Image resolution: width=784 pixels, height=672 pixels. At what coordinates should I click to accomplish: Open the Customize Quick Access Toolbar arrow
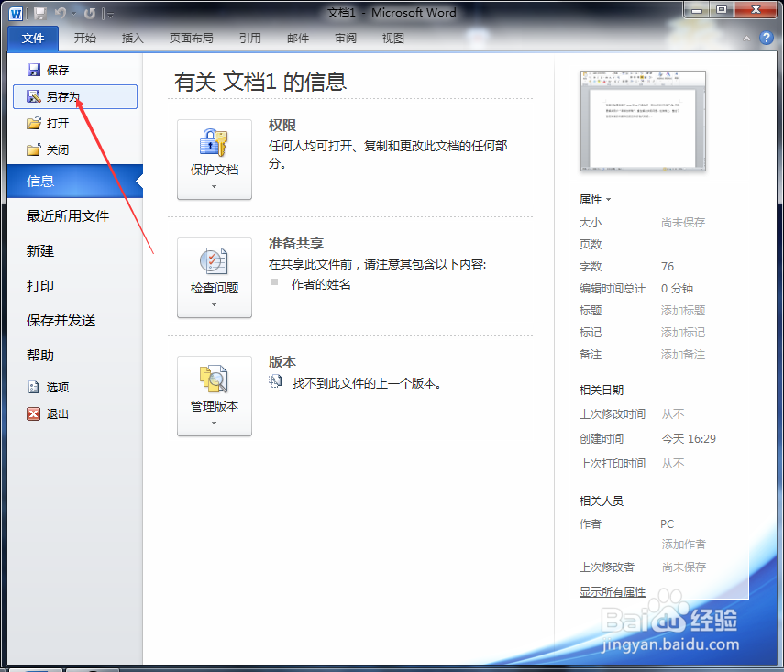click(111, 15)
